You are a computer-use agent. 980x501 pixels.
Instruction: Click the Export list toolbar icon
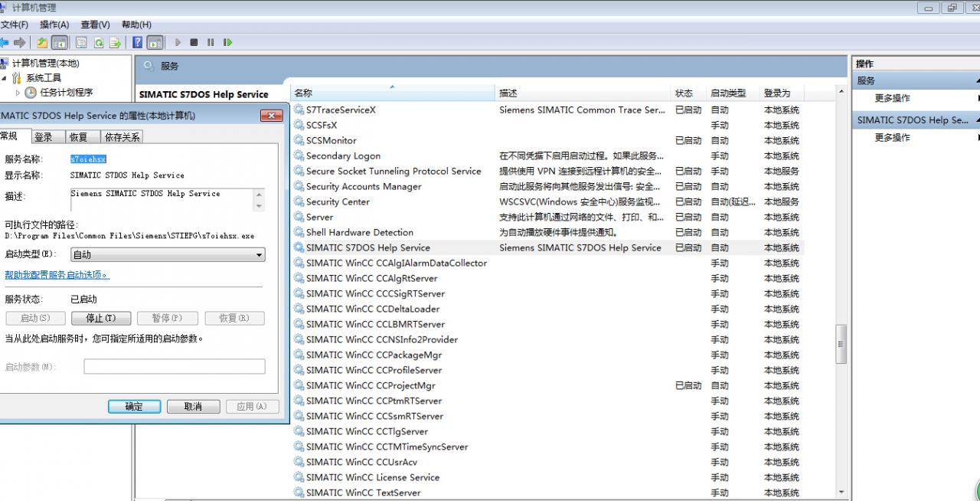116,43
